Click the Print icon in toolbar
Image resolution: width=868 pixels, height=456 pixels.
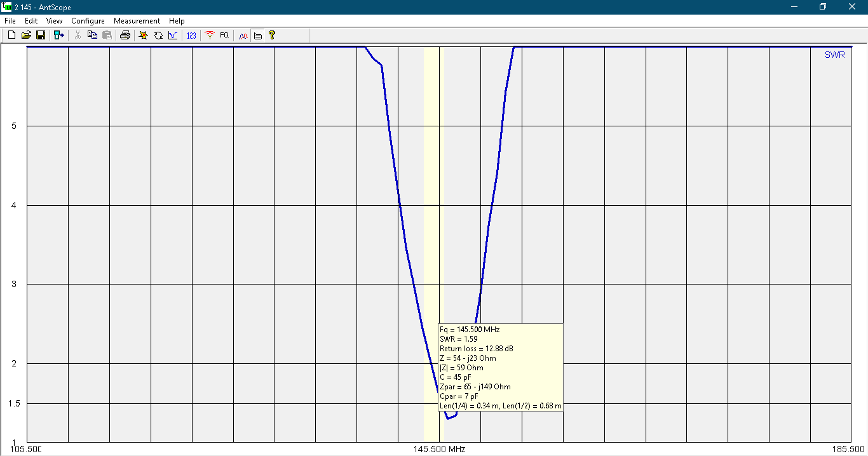coord(125,36)
